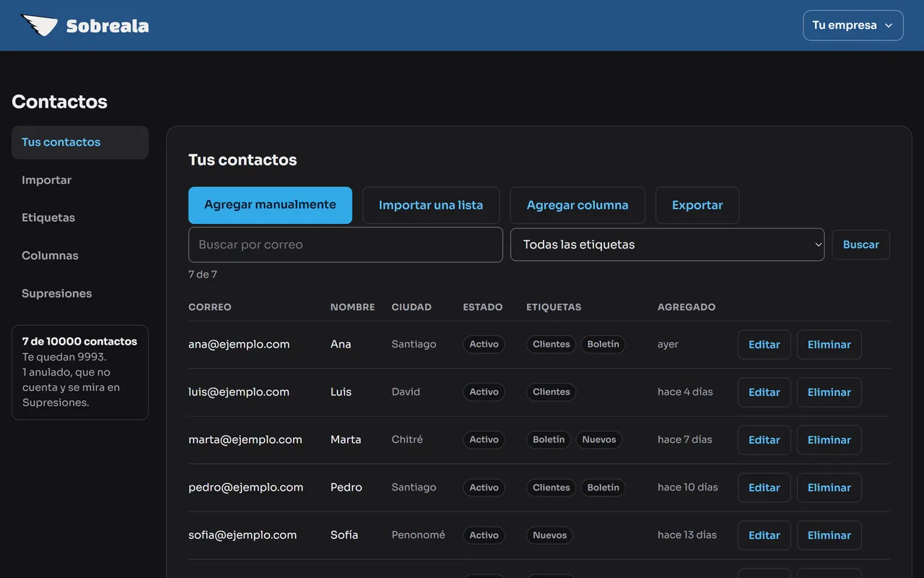This screenshot has width=924, height=578.
Task: Click the '7 de 7' results count
Action: [203, 275]
